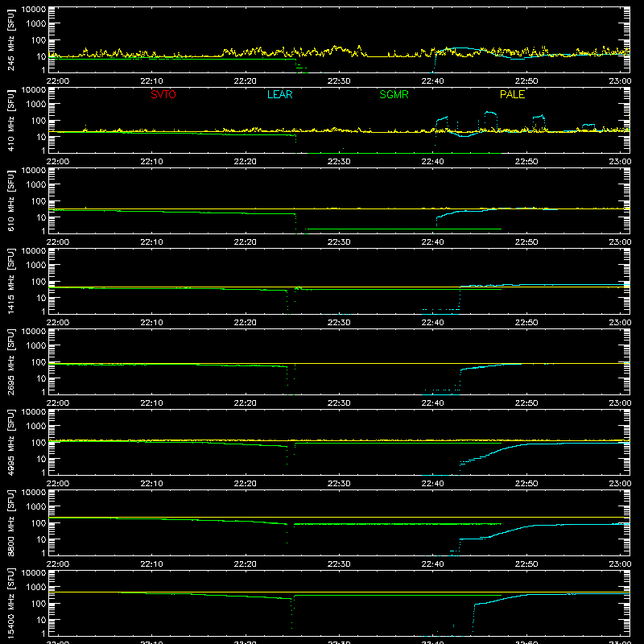Select the 100 y-axis value of the 610 MHz plot
The width and height of the screenshot is (644, 644).
39,200
